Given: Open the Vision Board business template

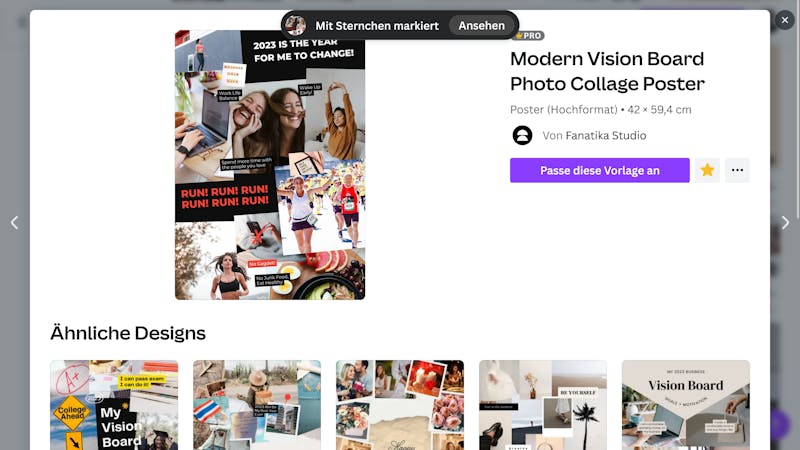Looking at the screenshot, I should tap(686, 405).
